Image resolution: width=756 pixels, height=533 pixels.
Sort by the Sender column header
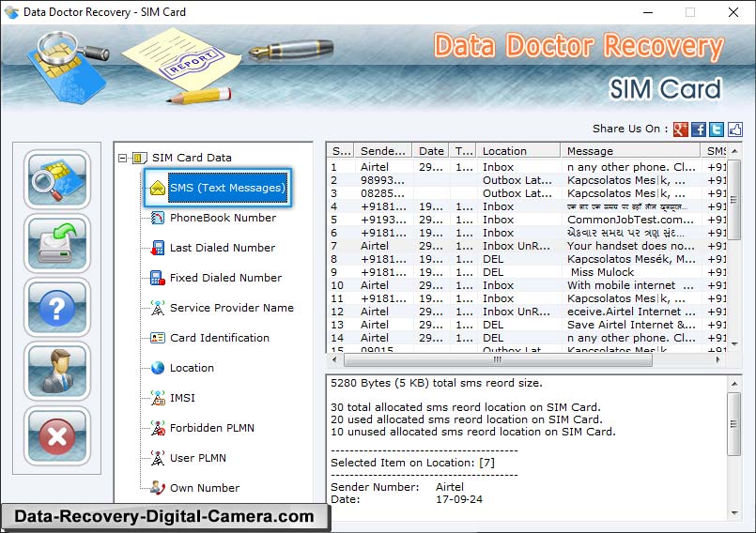click(x=383, y=151)
